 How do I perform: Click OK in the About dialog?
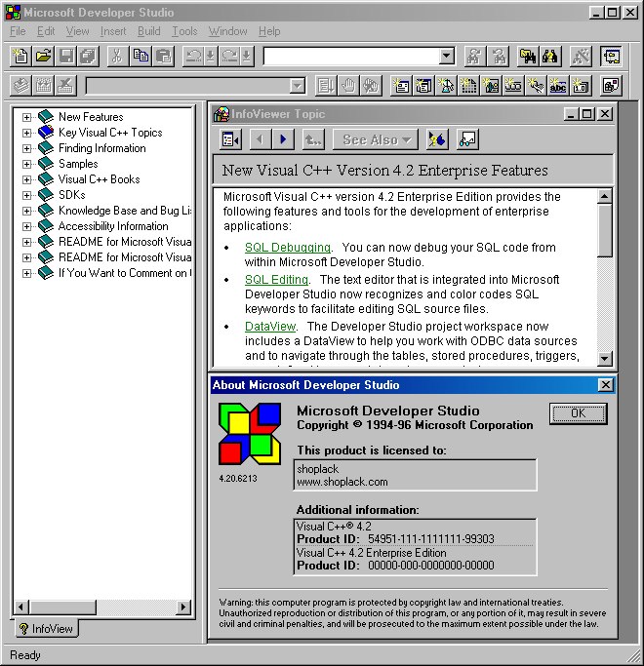coord(578,413)
